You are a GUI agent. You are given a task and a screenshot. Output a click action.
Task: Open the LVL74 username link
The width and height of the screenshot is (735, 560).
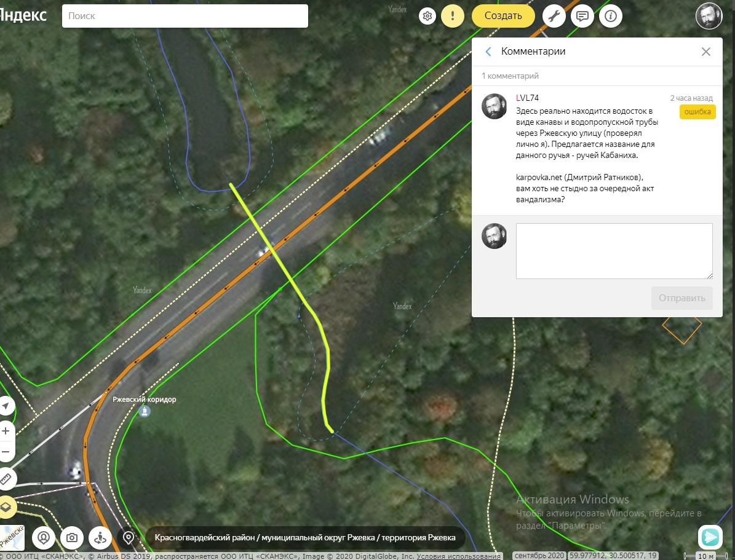(527, 98)
